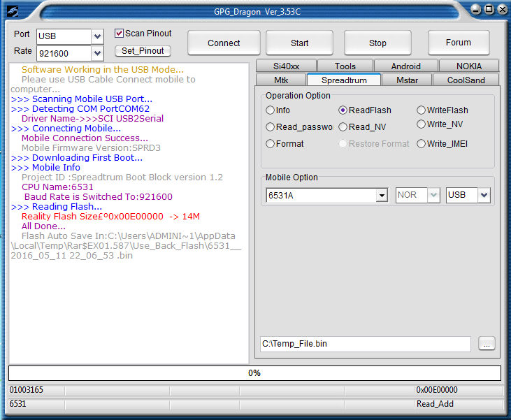The height and width of the screenshot is (420, 511).
Task: Click 'Driver Name->>>SCI USB2Serial' log line
Action: coord(92,119)
